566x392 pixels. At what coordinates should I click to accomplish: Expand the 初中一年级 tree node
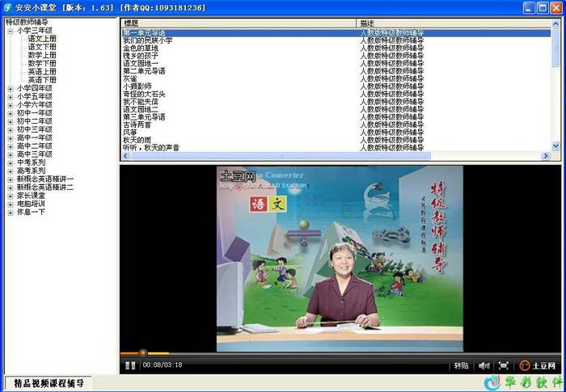tap(11, 113)
